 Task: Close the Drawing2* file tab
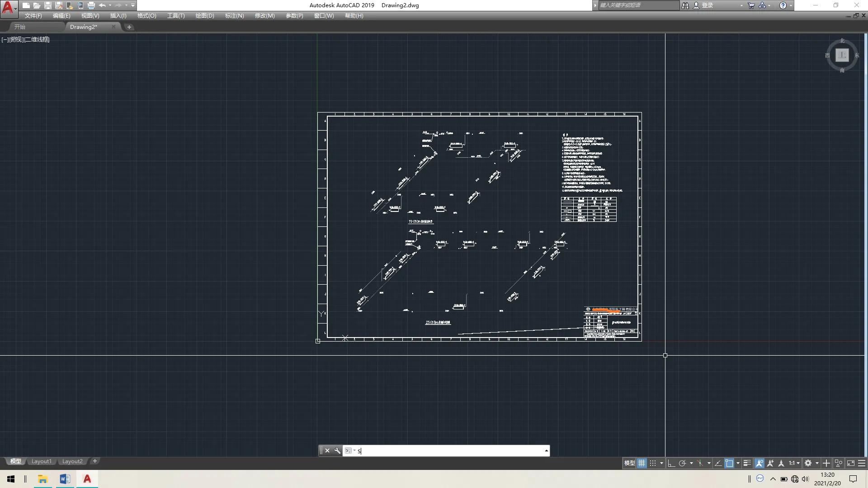click(x=113, y=27)
